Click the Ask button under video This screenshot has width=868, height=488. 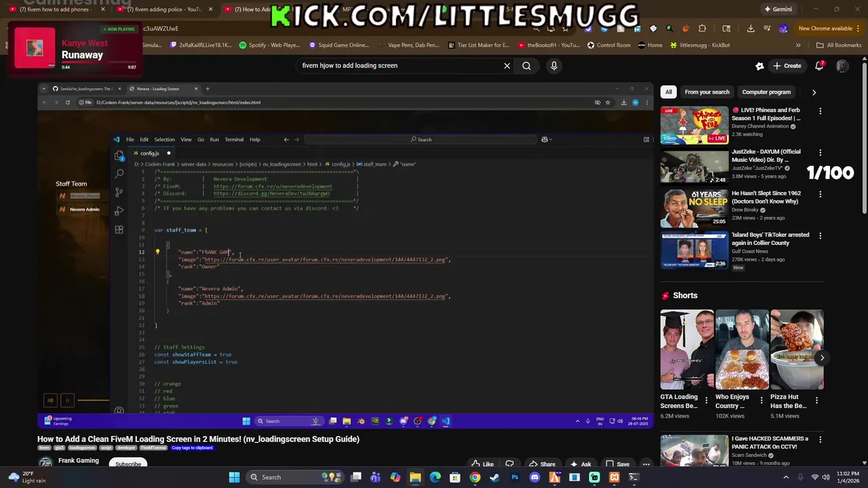(580, 464)
